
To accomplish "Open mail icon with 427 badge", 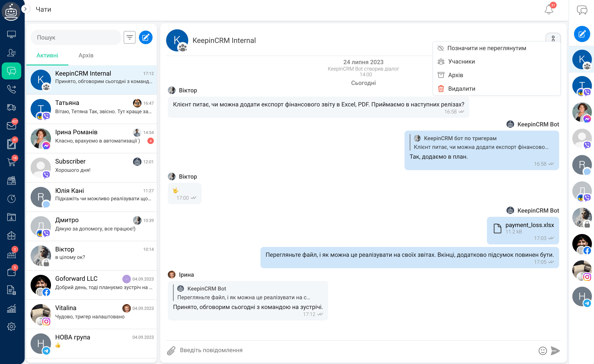I will click(x=11, y=125).
